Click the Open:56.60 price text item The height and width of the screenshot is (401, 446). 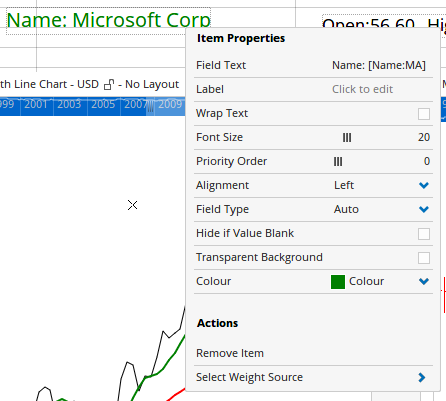point(369,24)
